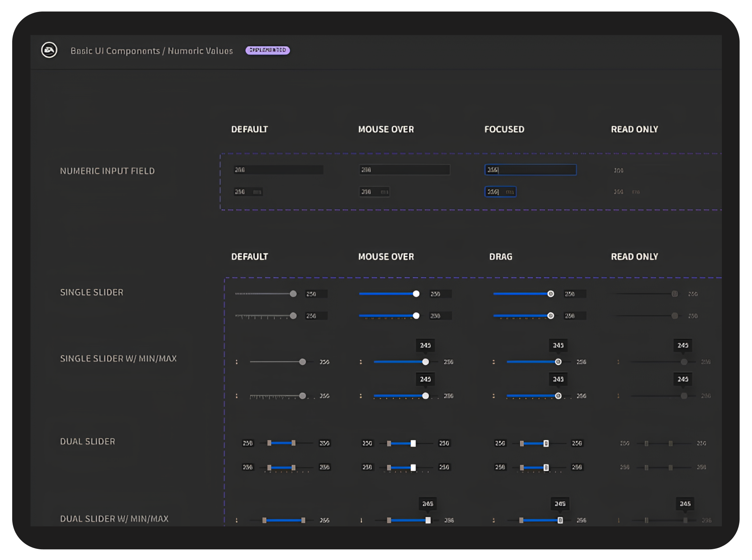Click the left value box of the first Drag dual slider
This screenshot has height=560, width=752.
(x=500, y=443)
